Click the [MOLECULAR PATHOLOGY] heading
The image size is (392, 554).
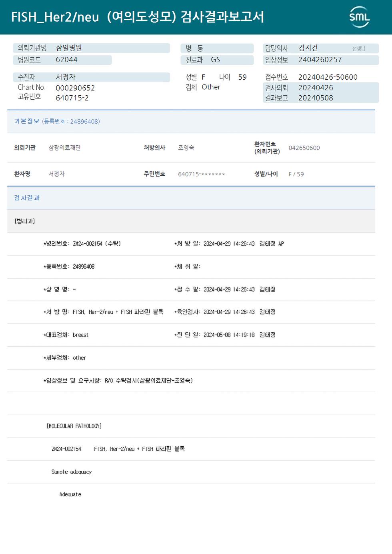[x=74, y=426]
